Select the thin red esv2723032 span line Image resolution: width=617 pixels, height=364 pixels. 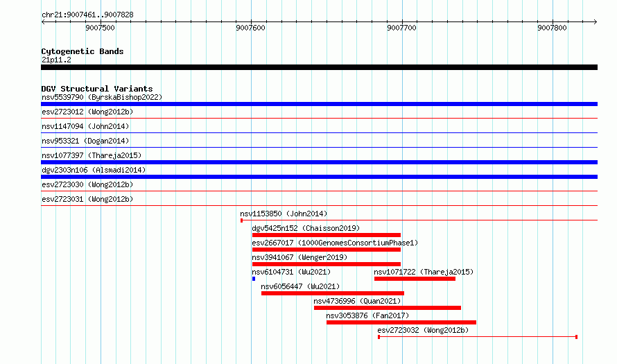pos(478,337)
